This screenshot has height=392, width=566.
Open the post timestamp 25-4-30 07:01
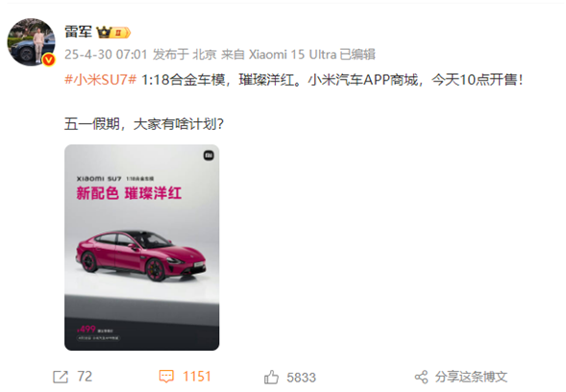[106, 55]
